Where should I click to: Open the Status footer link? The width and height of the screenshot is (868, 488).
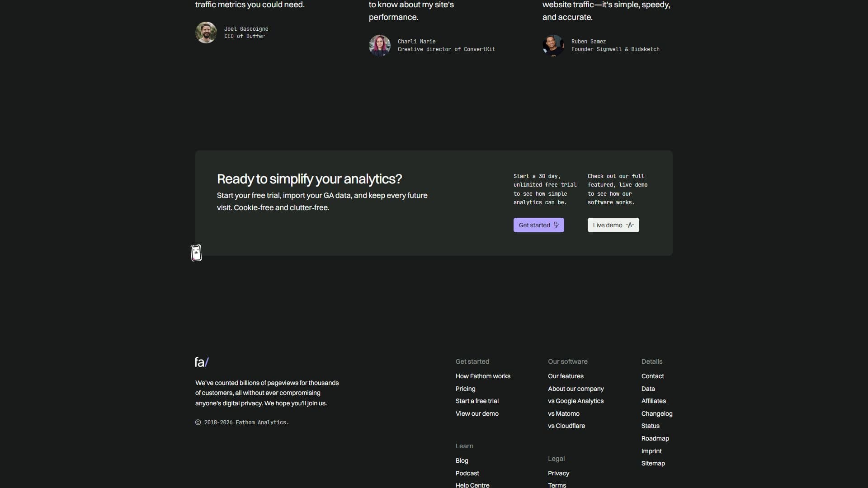point(650,426)
